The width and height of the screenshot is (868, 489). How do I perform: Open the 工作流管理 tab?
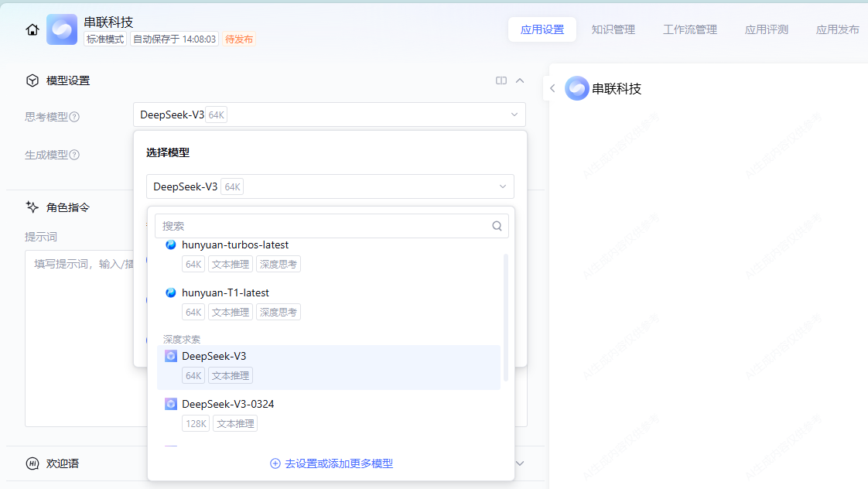click(x=689, y=29)
